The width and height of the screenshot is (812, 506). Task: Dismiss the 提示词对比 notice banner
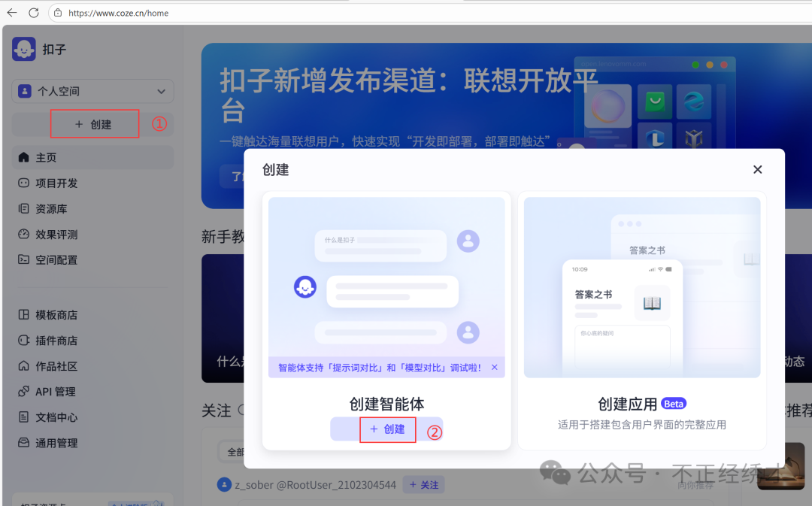pyautogui.click(x=495, y=368)
